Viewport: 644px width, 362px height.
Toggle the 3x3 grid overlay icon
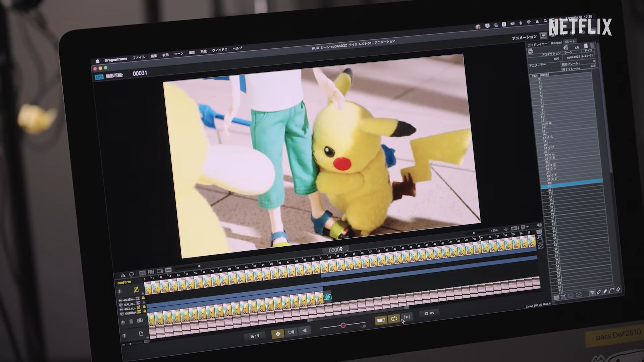[x=151, y=272]
